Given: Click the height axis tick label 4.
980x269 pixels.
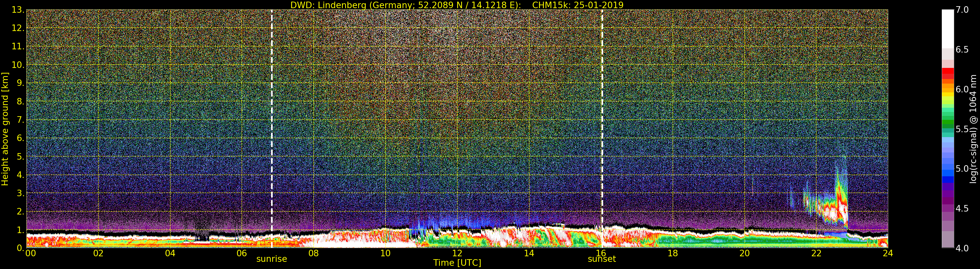Looking at the screenshot, I should [x=21, y=175].
